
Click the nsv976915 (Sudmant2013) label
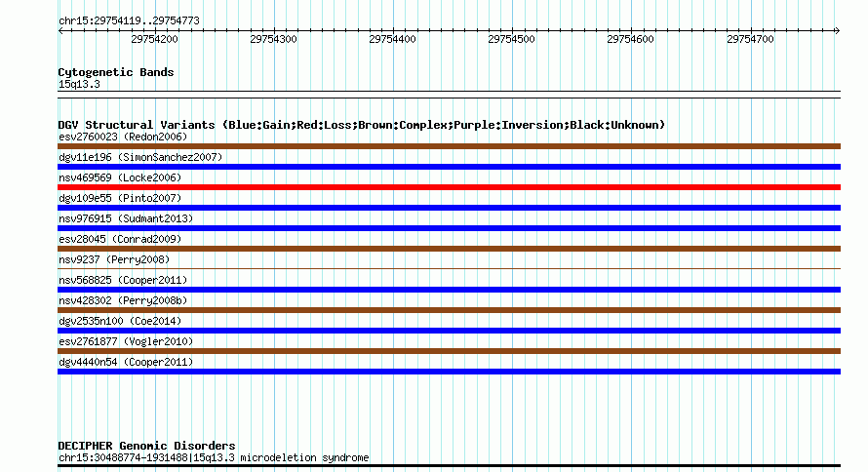(126, 218)
